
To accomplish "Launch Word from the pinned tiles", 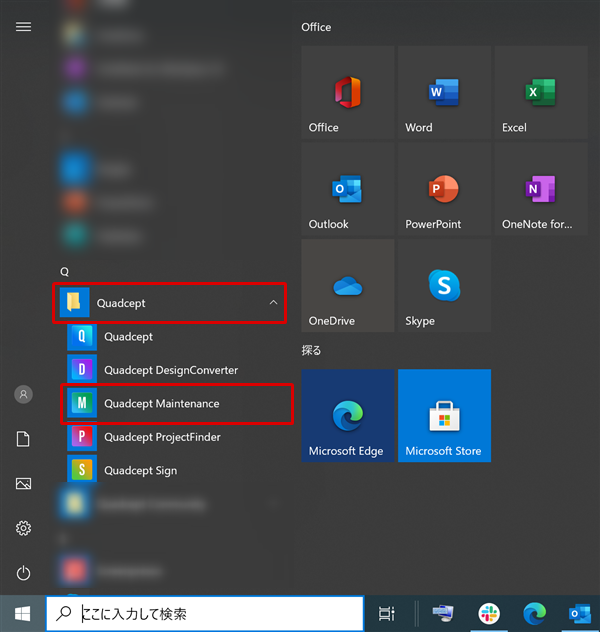I will click(444, 92).
